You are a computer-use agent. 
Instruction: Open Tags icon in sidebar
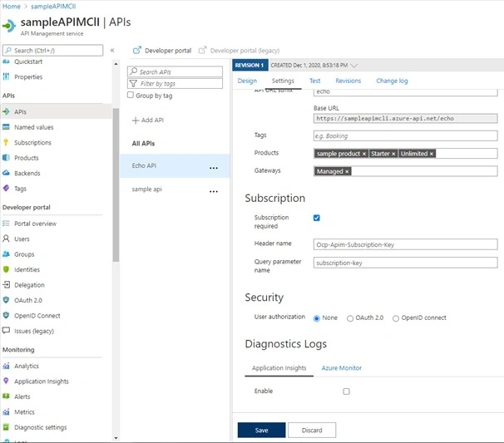click(6, 188)
